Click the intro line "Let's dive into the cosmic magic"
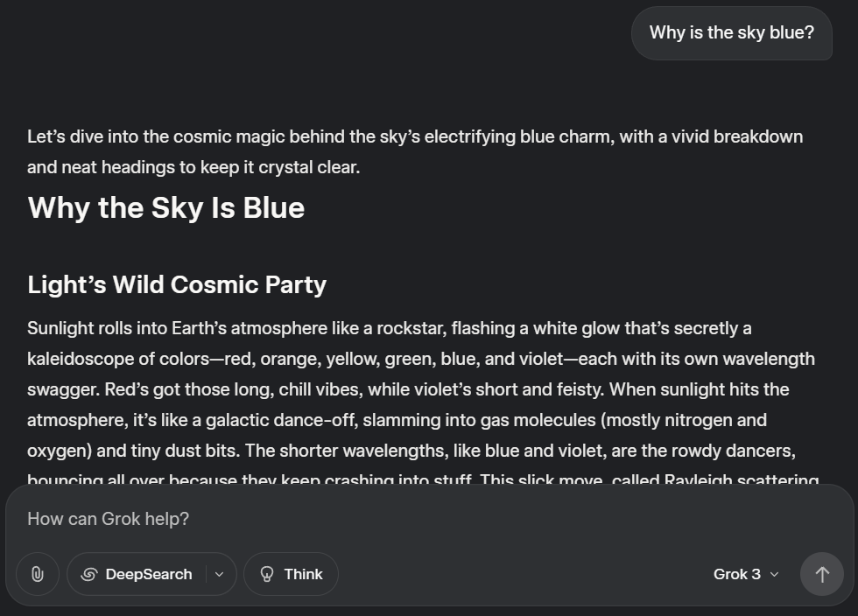Viewport: 858px width, 616px height. [263, 137]
